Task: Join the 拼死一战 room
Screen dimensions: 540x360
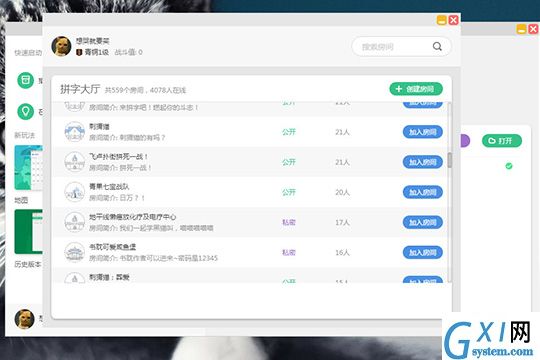Action: 423,162
